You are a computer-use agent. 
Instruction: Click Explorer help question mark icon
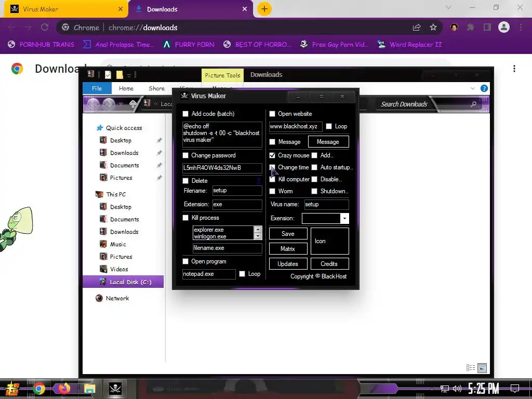(x=484, y=88)
